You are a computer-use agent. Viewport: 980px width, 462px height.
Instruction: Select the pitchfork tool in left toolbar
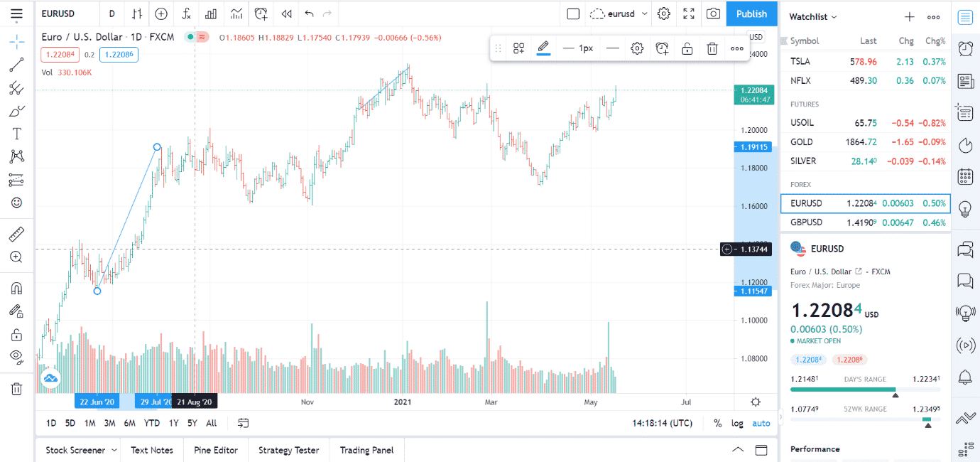17,88
